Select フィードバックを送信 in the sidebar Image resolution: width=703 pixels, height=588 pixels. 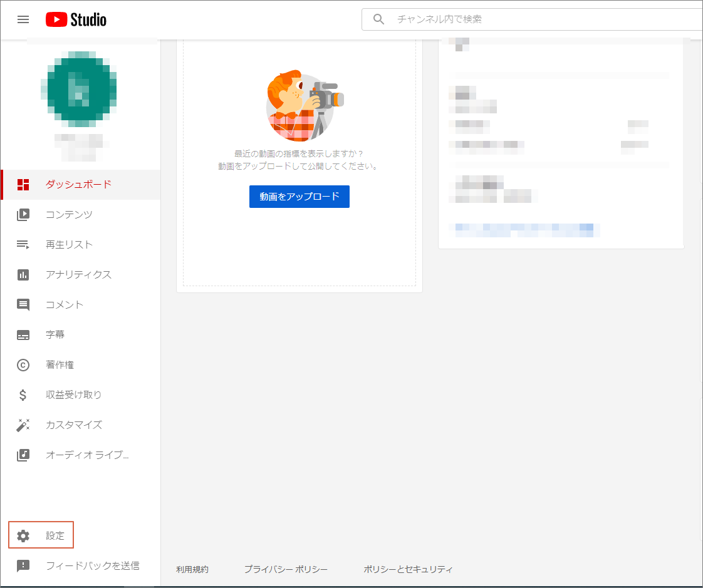point(92,565)
